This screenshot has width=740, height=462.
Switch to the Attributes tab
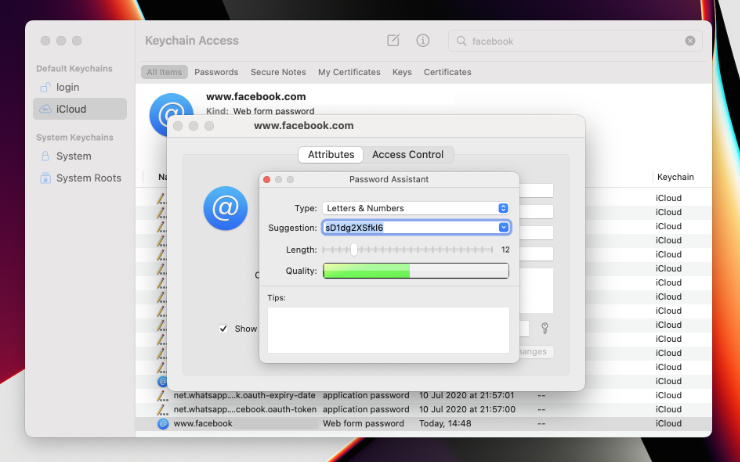point(331,154)
